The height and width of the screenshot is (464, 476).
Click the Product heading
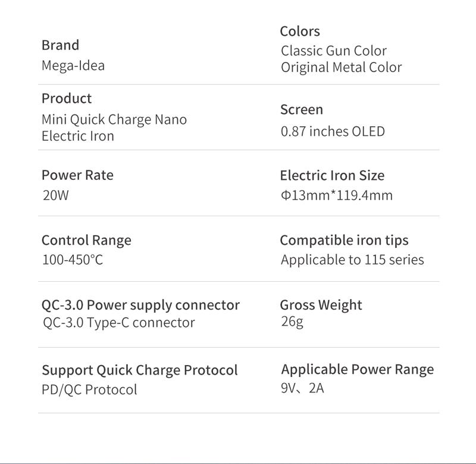pos(67,98)
